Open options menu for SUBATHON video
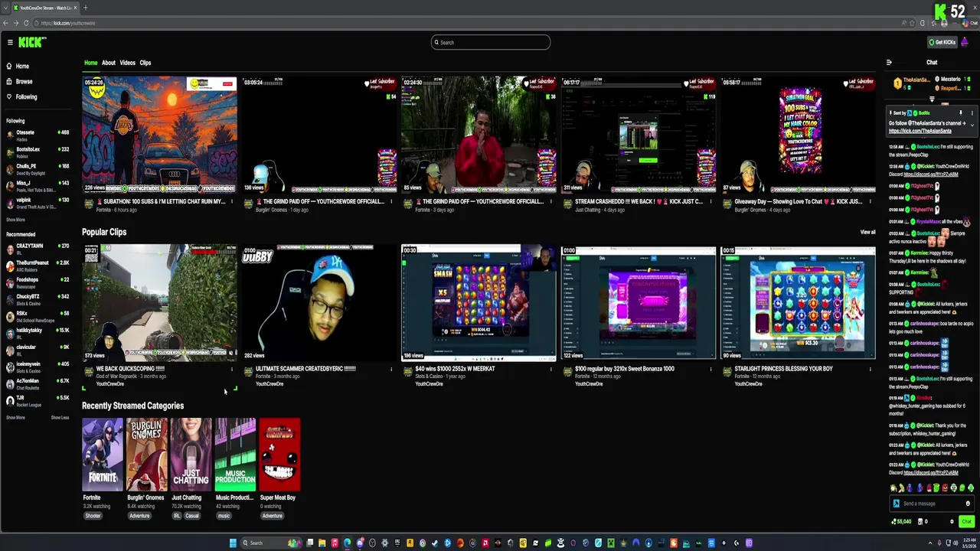This screenshot has width=980, height=551. pyautogui.click(x=231, y=202)
